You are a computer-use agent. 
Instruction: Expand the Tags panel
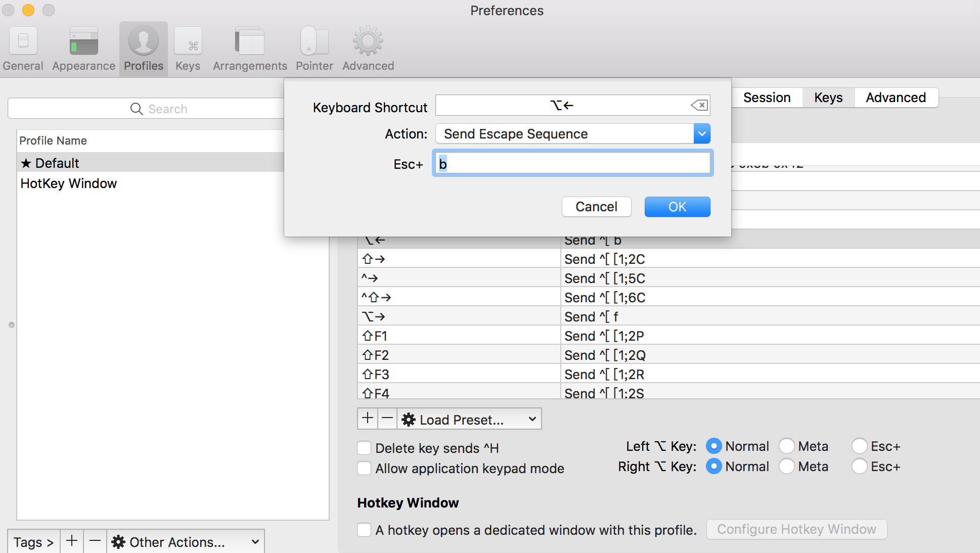pyautogui.click(x=34, y=542)
